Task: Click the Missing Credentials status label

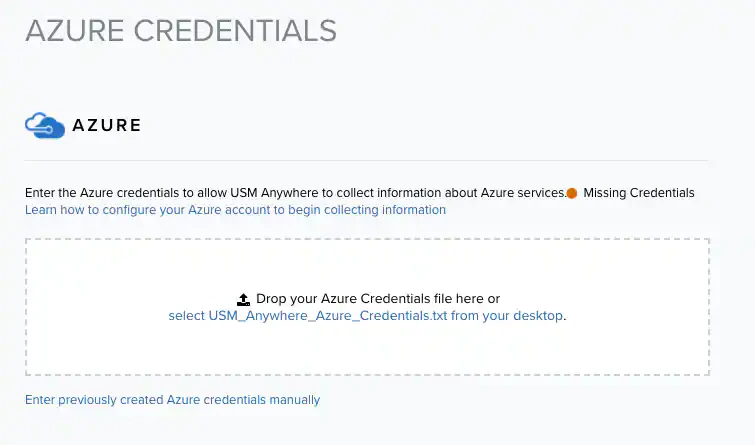Action: pos(638,192)
